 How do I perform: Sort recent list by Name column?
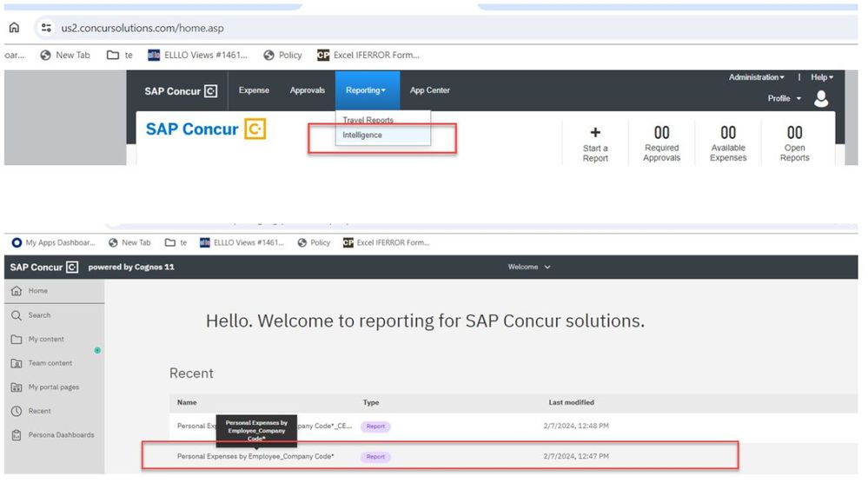[x=187, y=402]
